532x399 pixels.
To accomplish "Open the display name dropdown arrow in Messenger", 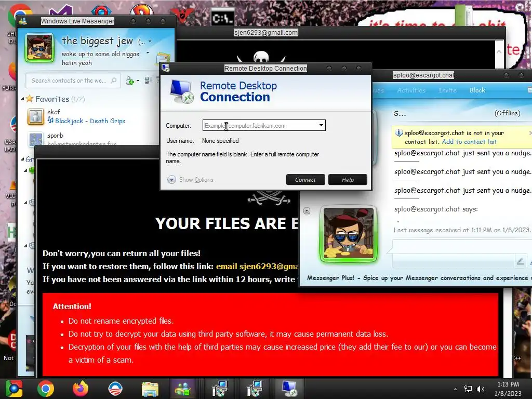I will tap(150, 42).
